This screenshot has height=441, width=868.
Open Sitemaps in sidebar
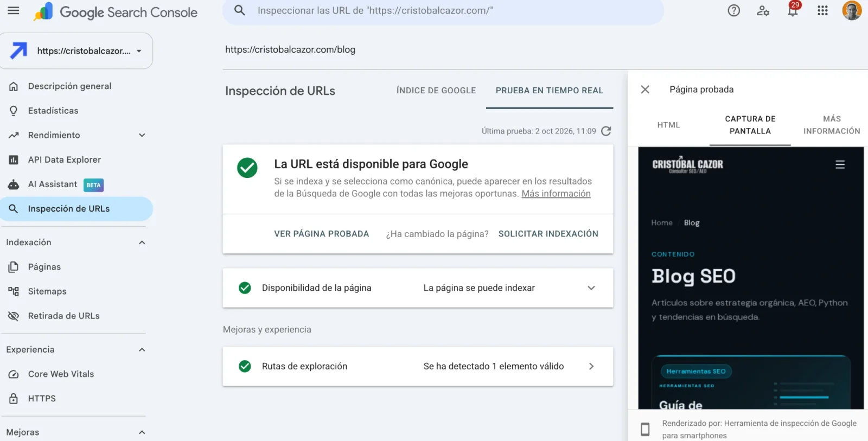point(47,291)
